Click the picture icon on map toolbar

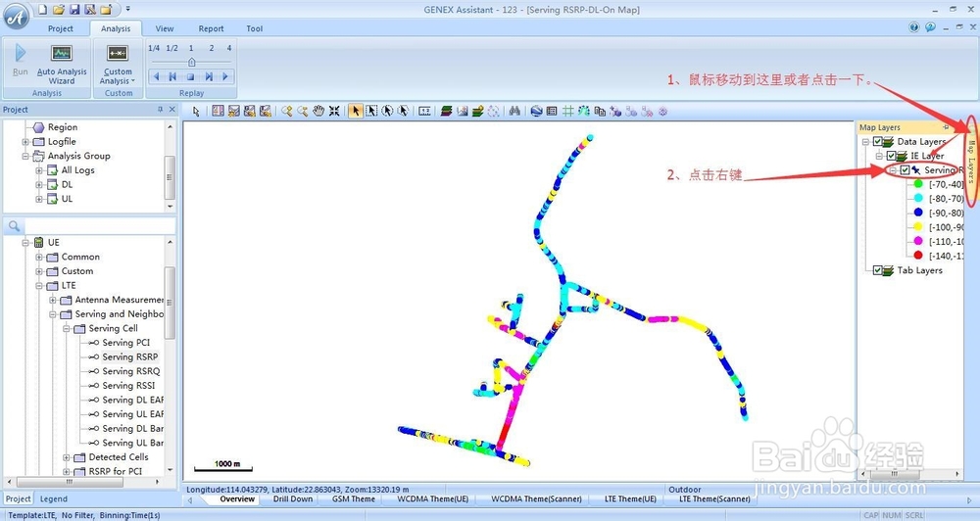(462, 111)
